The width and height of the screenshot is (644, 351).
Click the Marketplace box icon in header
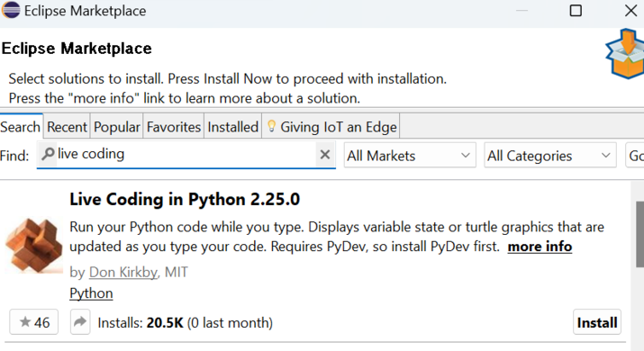pyautogui.click(x=625, y=53)
